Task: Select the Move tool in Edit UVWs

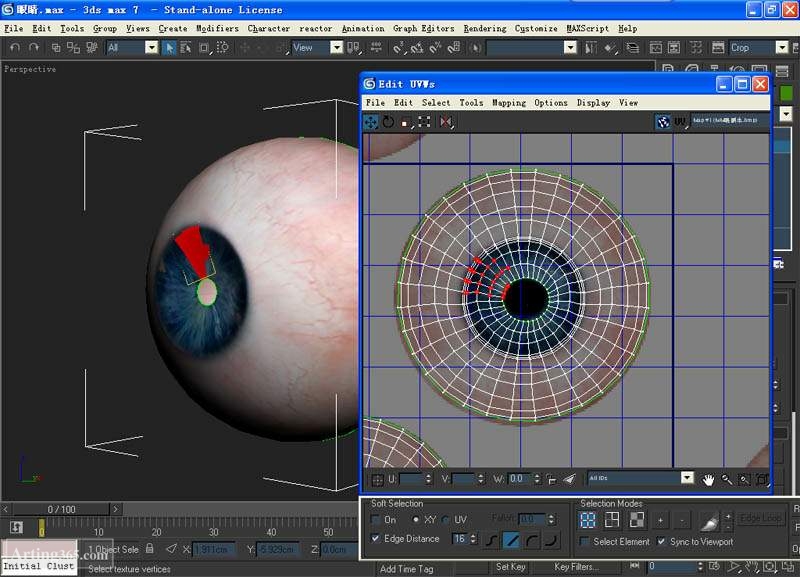Action: 370,121
